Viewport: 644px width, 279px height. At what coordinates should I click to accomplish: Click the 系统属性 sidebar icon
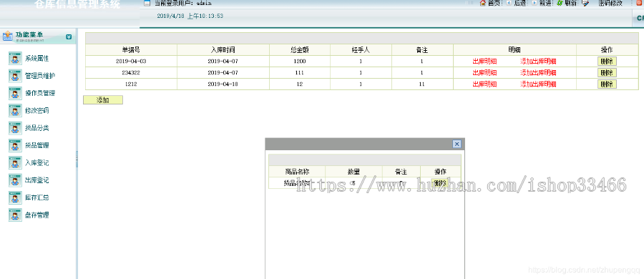15,59
